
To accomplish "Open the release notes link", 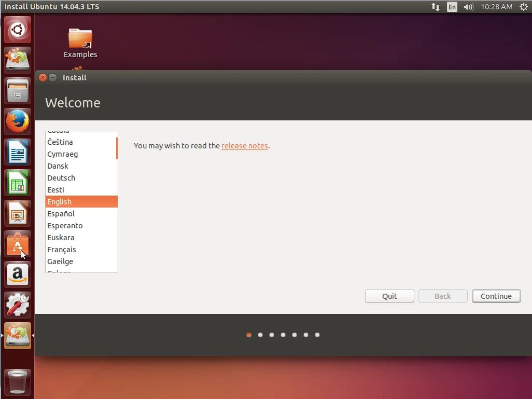I will (x=245, y=146).
